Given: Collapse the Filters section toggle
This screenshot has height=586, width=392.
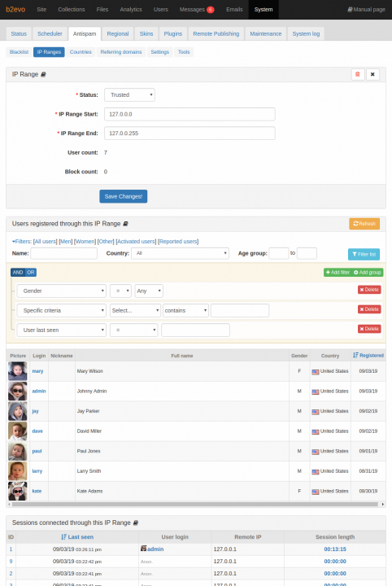Looking at the screenshot, I should click(22, 242).
